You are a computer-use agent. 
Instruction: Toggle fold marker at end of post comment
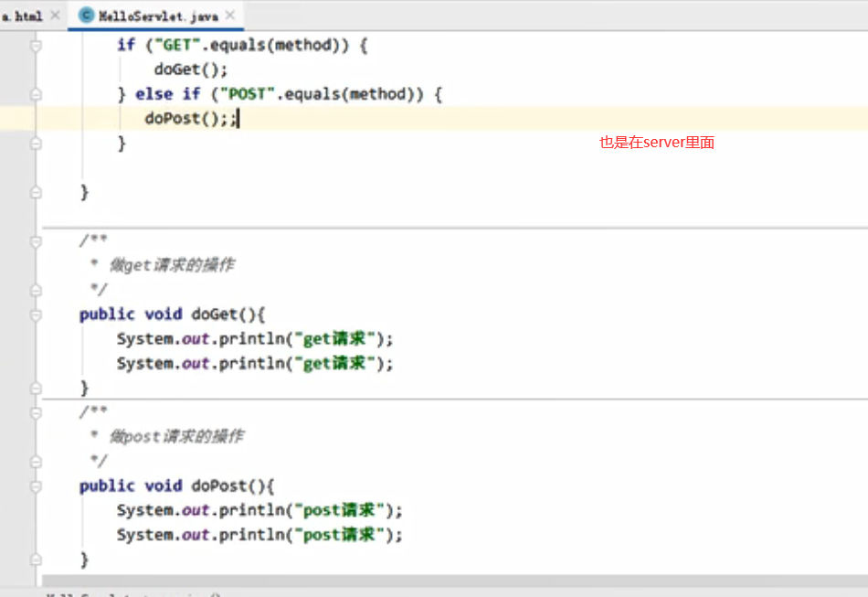[36, 462]
